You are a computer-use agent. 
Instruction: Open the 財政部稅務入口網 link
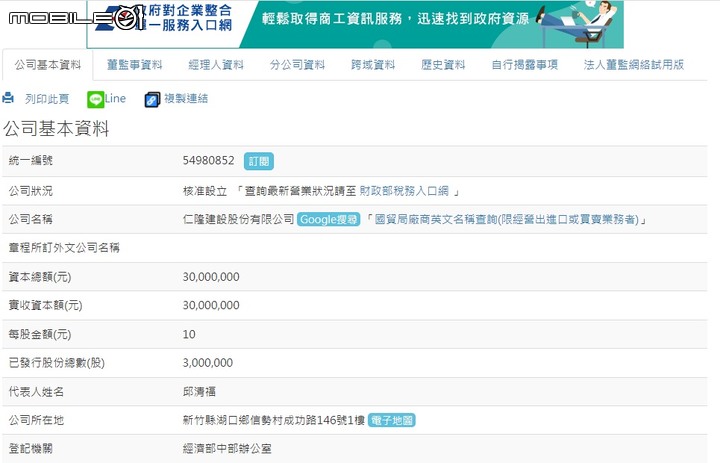pyautogui.click(x=404, y=191)
